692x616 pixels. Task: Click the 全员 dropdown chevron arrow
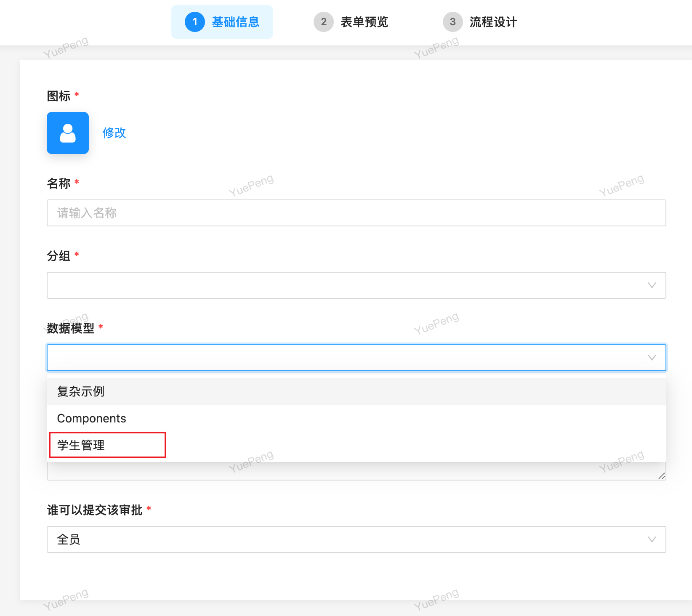(652, 539)
